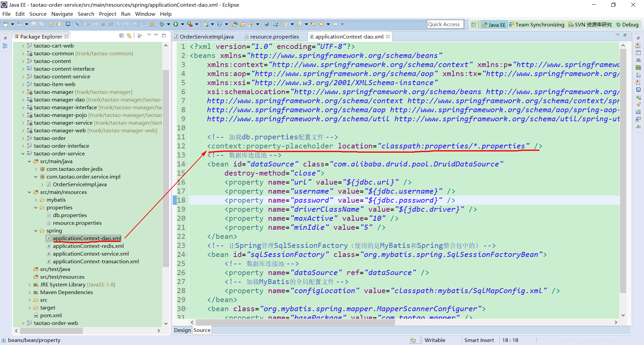Screen dimensions: 644x345
Task: Expand the taotao-order-web project
Action: 23,323
